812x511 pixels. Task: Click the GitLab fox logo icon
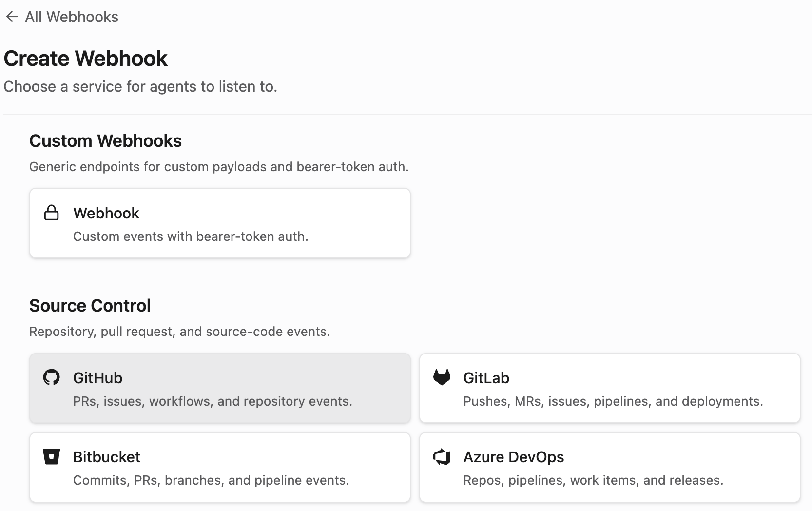click(x=442, y=377)
